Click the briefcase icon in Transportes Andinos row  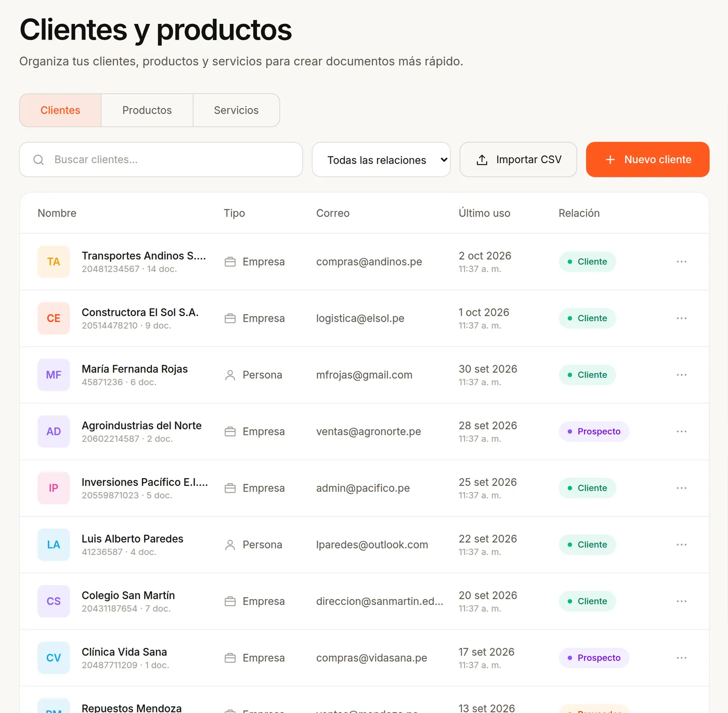tap(230, 262)
